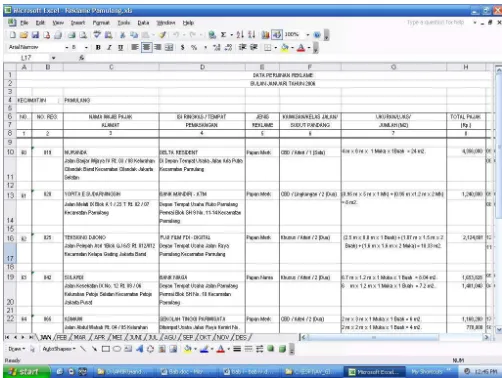Select the Oval drawing tool
Screen dimensions: 502x378
[117, 349]
